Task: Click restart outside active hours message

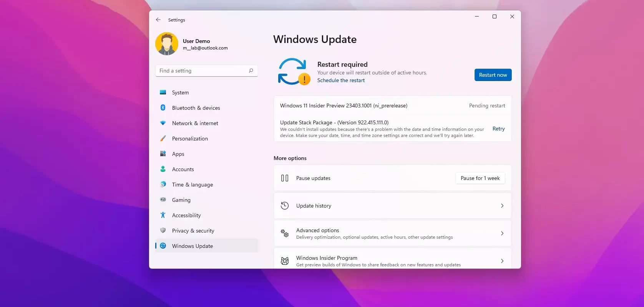Action: pyautogui.click(x=372, y=73)
